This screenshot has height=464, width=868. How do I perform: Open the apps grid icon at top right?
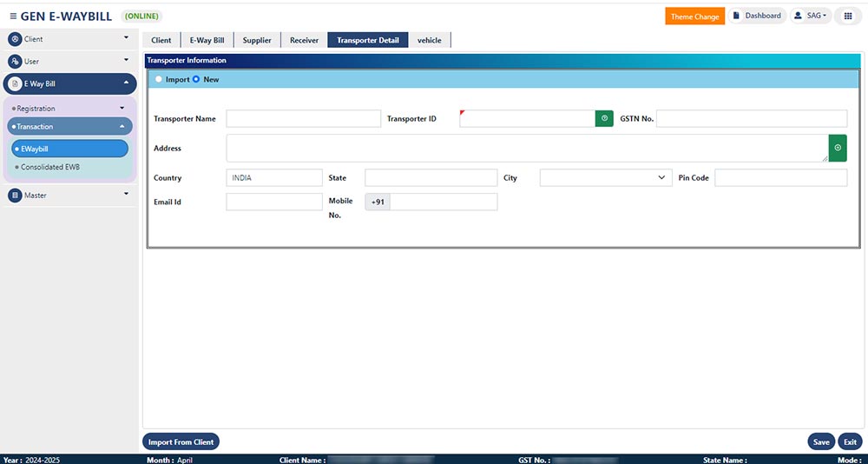(x=847, y=17)
